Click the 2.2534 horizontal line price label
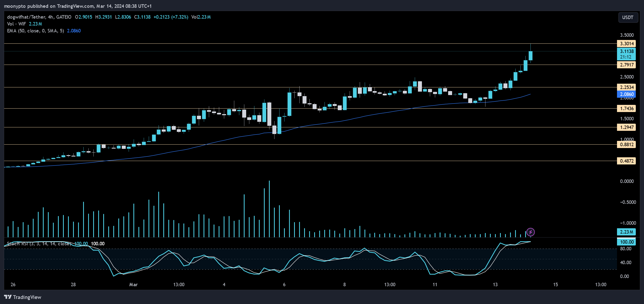This screenshot has width=644, height=304. [x=626, y=87]
